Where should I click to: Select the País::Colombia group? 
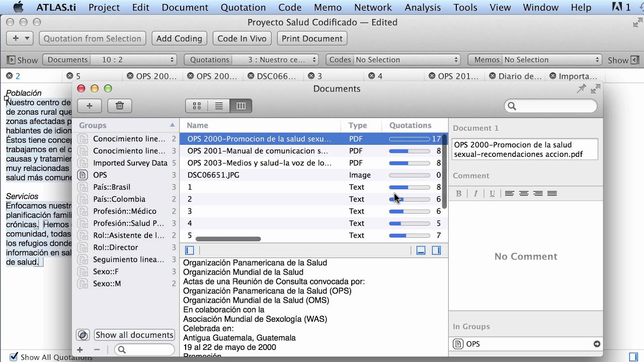(126, 199)
